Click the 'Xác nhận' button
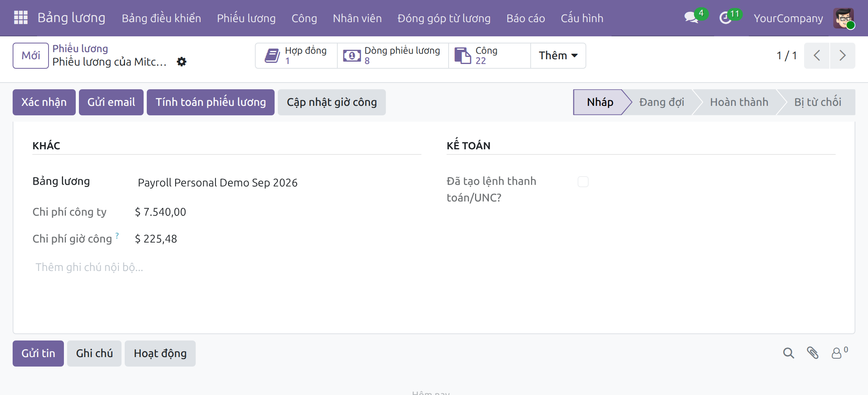Image resolution: width=868 pixels, height=395 pixels. coord(44,102)
